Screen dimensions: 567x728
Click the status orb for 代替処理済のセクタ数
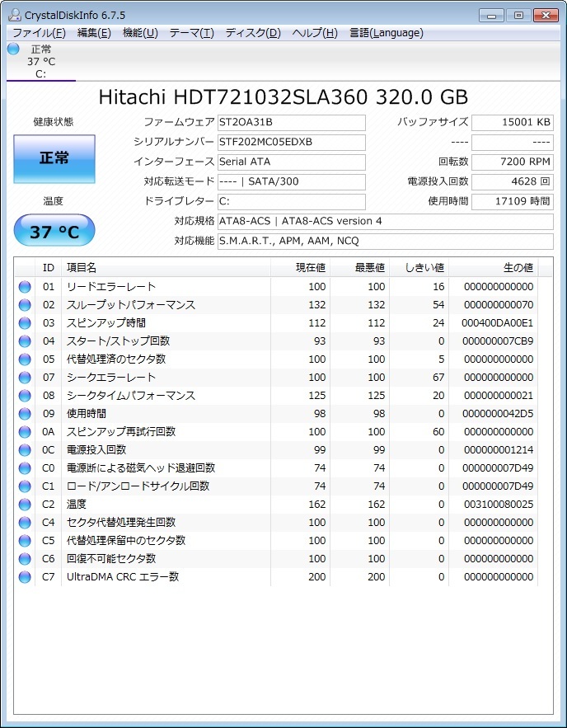tap(24, 359)
